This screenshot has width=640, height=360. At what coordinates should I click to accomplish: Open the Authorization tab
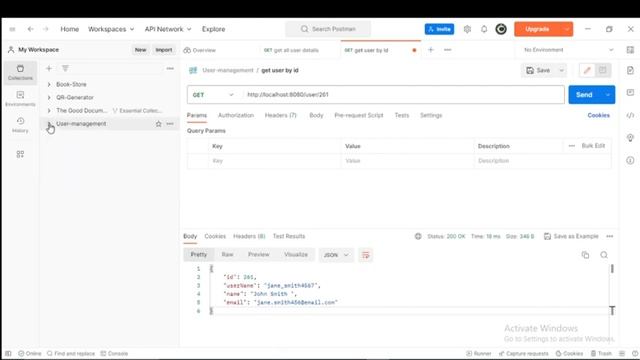coord(236,116)
